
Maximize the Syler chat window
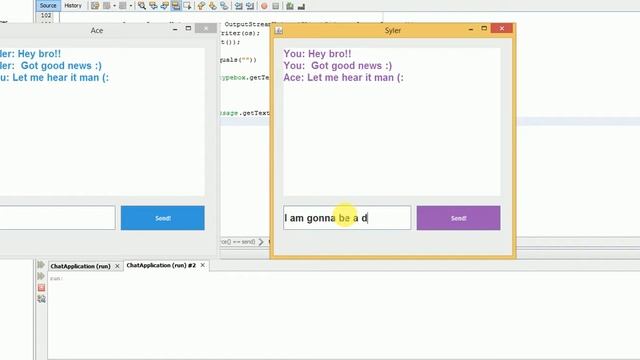(484, 29)
